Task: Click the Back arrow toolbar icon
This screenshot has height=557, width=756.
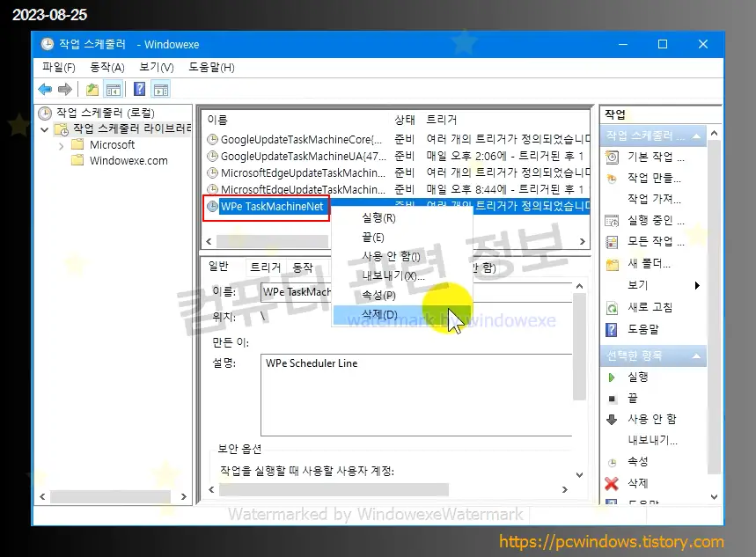Action: coord(45,89)
